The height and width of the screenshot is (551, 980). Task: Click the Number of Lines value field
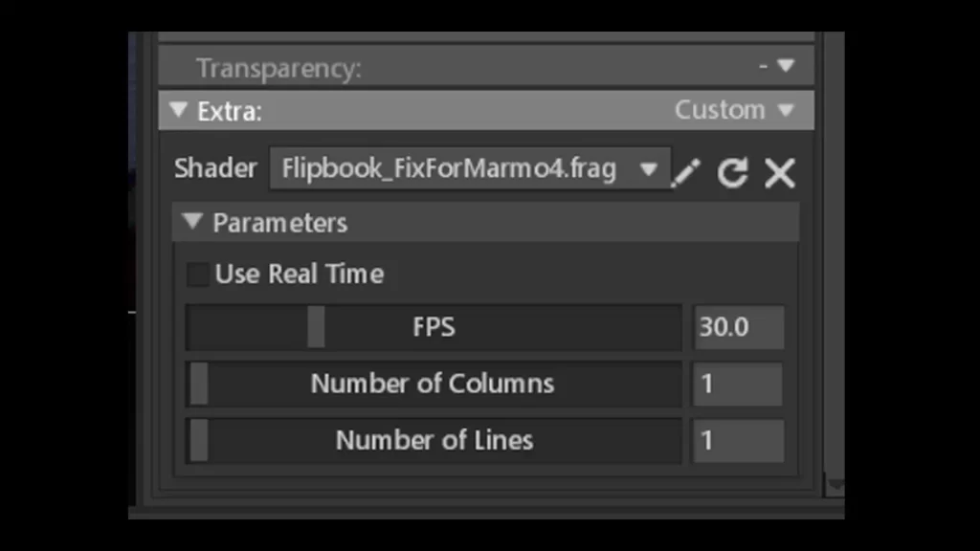738,440
